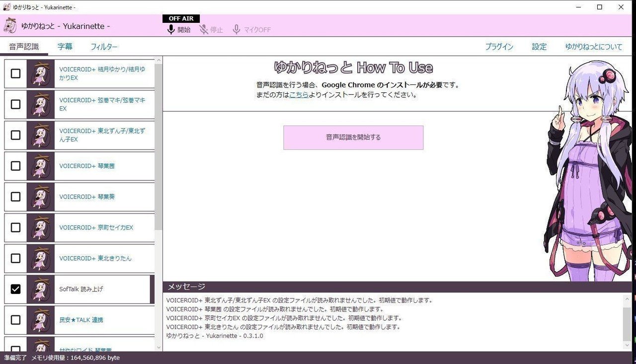Click the Yukarinette app icon in the header
Screen dimensions: 636x364
(10, 25)
